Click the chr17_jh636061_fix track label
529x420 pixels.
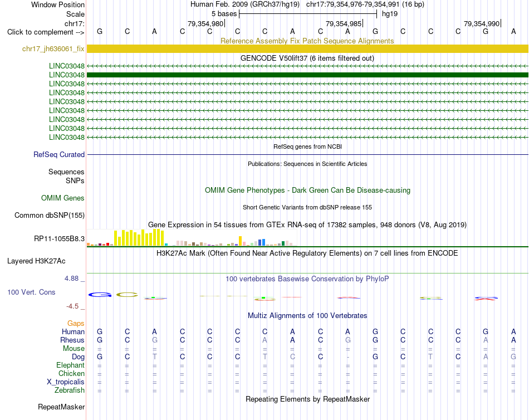pyautogui.click(x=53, y=48)
